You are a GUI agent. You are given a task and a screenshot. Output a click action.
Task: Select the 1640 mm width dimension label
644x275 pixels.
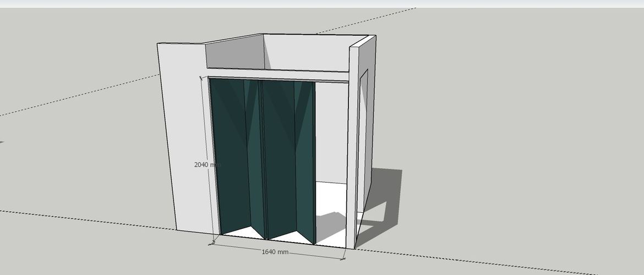(275, 252)
